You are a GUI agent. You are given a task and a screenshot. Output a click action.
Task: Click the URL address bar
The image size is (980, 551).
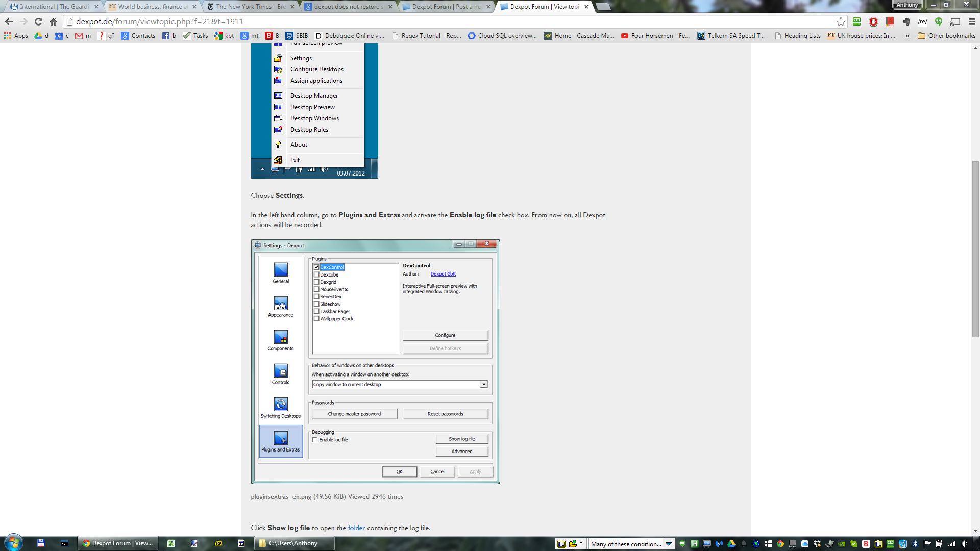[x=449, y=21]
